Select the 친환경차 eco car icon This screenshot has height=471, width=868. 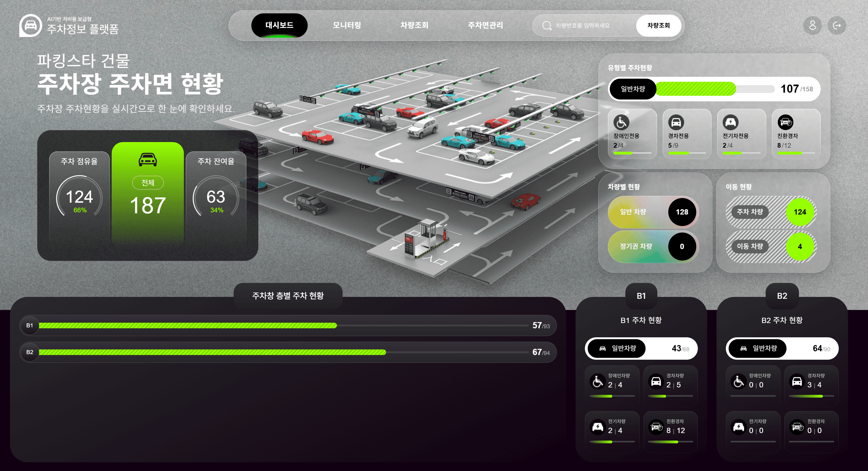click(785, 122)
